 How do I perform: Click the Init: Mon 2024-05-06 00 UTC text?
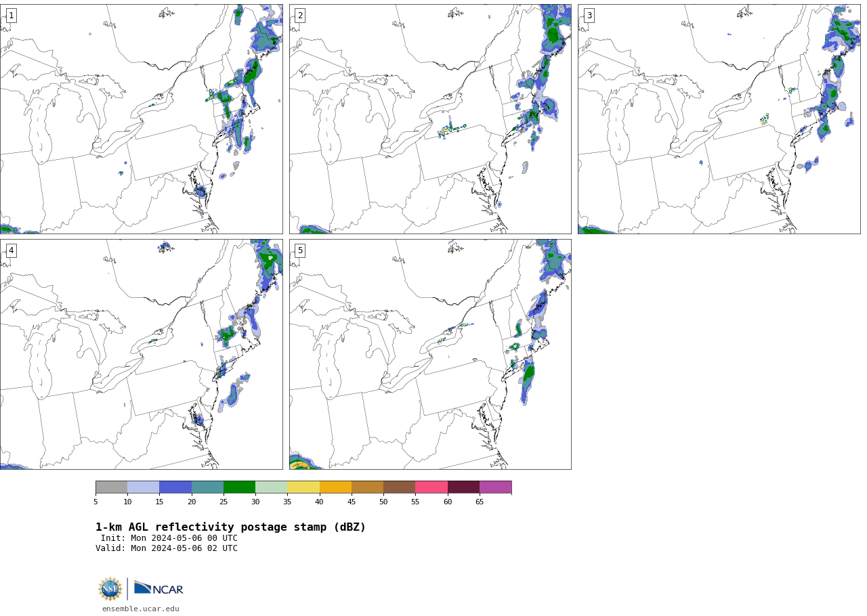(169, 538)
